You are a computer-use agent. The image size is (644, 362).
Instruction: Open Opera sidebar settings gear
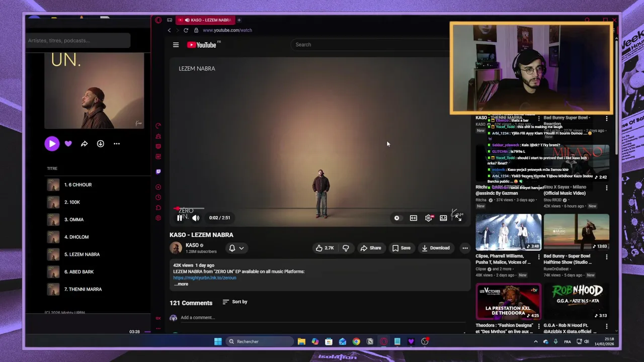[158, 218]
